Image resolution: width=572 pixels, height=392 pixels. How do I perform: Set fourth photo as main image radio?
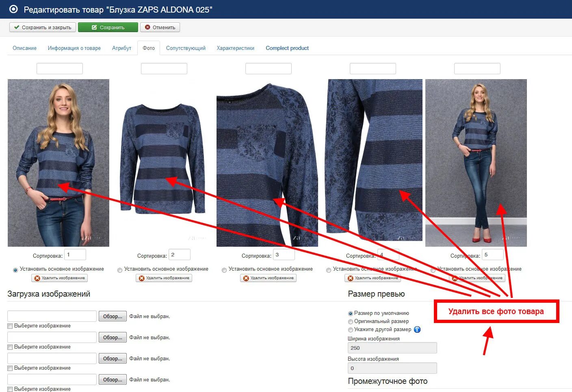coord(329,270)
